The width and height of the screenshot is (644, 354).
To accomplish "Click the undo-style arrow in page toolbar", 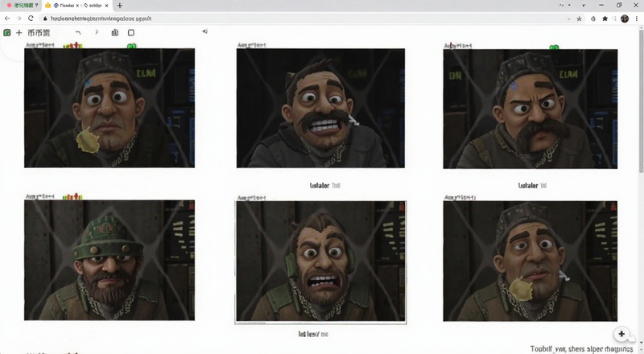I will [x=78, y=32].
